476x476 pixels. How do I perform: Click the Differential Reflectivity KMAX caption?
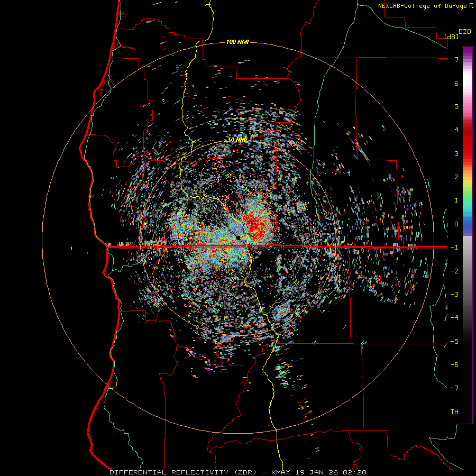pos(237,472)
